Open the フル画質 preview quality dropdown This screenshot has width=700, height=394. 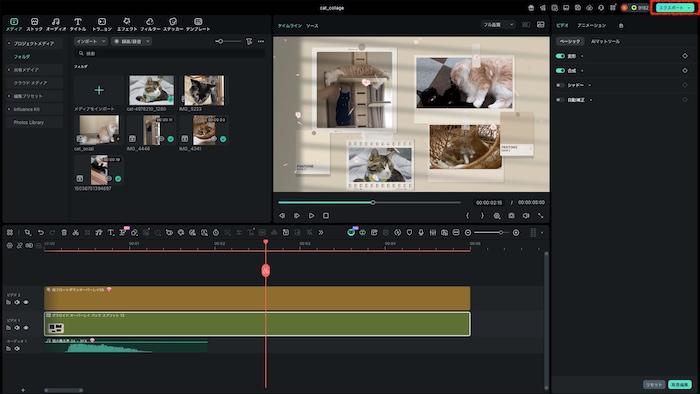tap(498, 25)
